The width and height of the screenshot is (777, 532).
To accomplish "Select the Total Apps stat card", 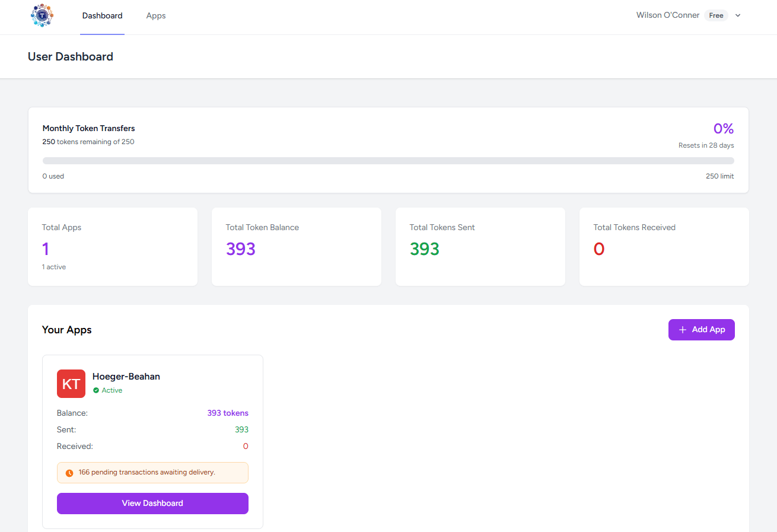I will [x=113, y=247].
